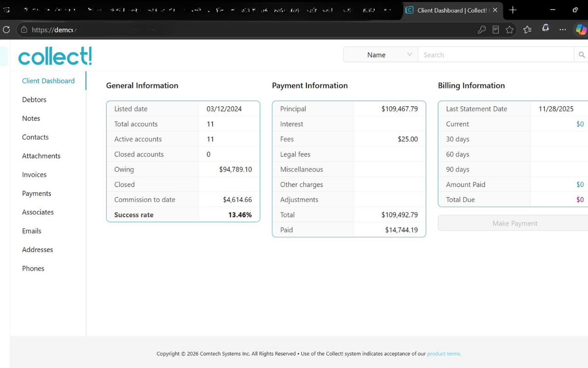Click the collect! logo

[x=55, y=56]
